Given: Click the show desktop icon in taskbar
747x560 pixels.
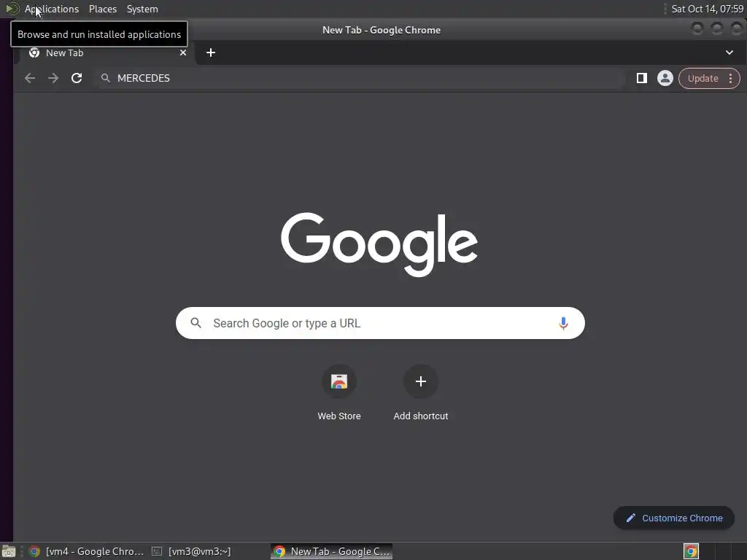Looking at the screenshot, I should point(9,552).
